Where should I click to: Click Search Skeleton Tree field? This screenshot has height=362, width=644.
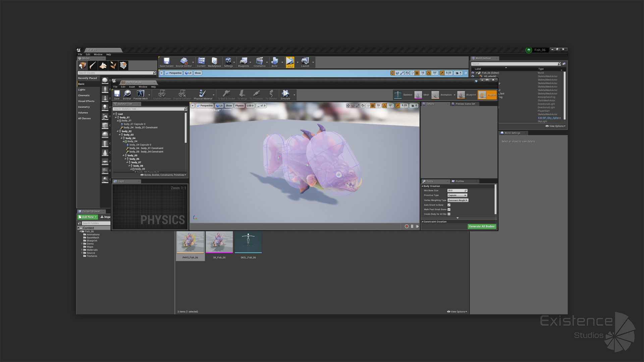(150, 109)
